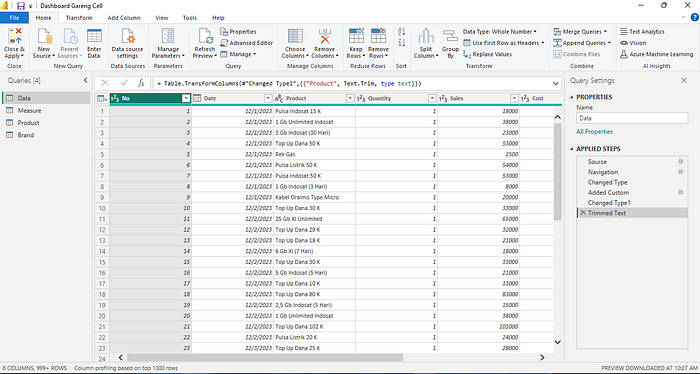Screen dimensions: 700x374
Task: Sort ascending using the A-Z icon
Action: tap(401, 32)
